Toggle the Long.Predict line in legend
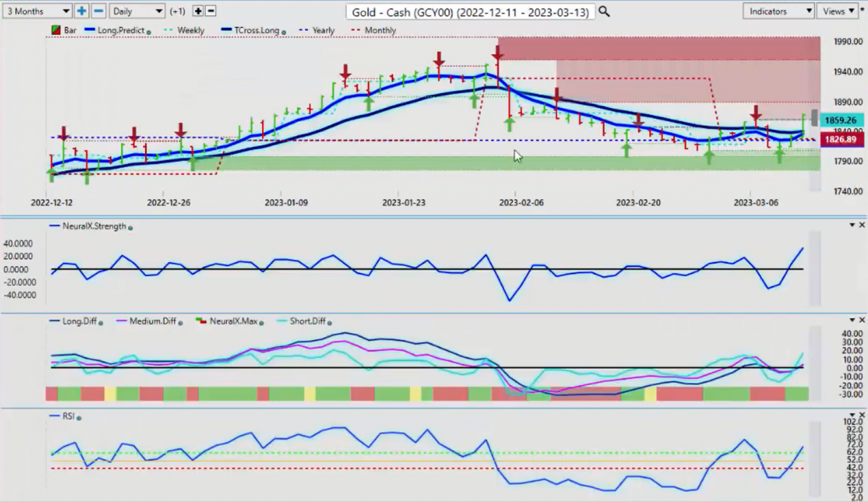Viewport: 868px width, 502px height. [x=115, y=31]
